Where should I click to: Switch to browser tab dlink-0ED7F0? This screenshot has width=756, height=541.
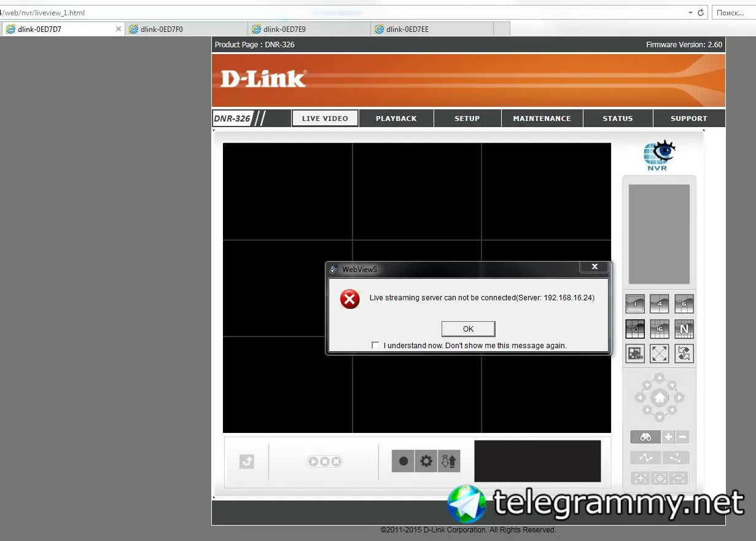click(x=187, y=29)
